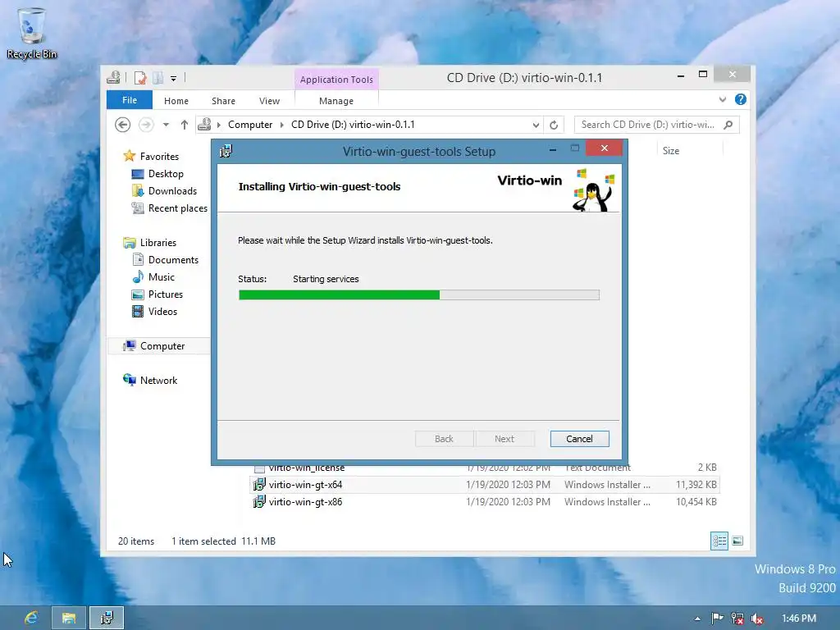Click the New folder quick access icon
Screen dimensions: 840x630
click(157, 78)
